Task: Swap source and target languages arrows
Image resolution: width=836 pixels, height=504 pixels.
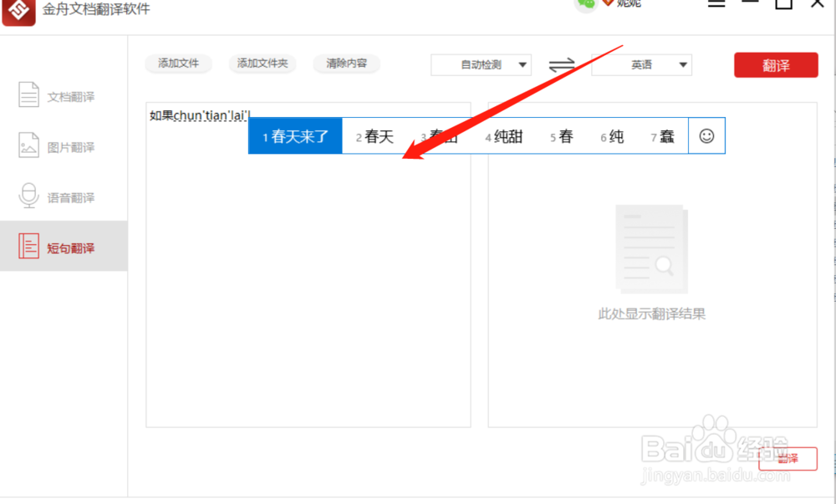Action: point(562,65)
